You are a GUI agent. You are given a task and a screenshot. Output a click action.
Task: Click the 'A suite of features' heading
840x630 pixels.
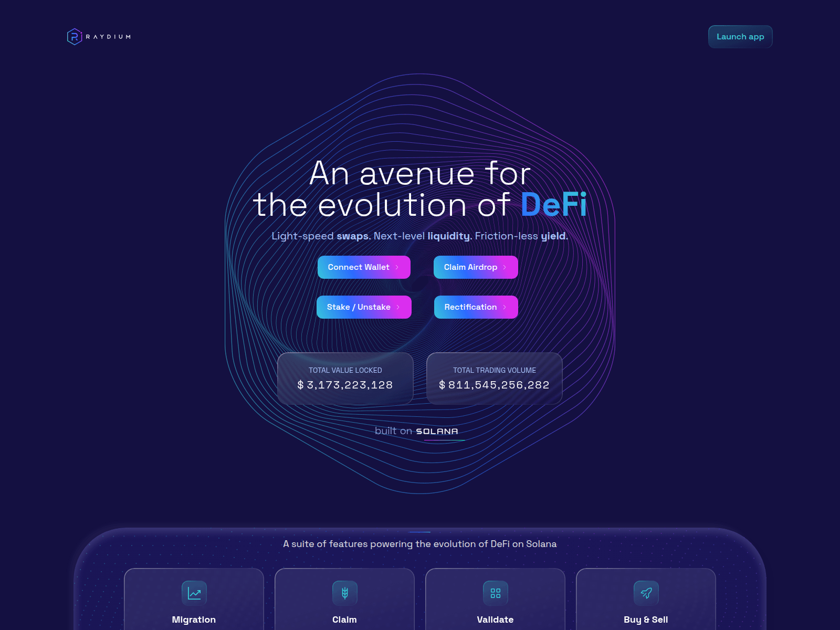pyautogui.click(x=420, y=544)
